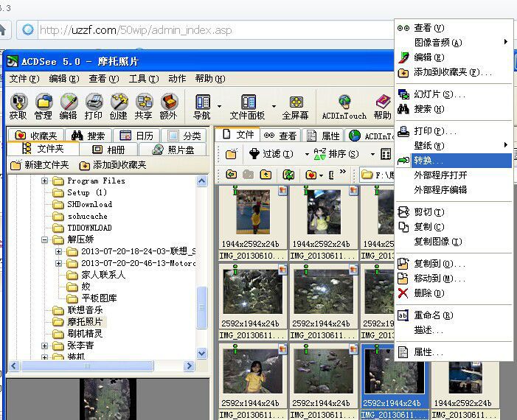Switch to the 收藏夹 tab
This screenshot has height=420, width=517.
(35, 136)
